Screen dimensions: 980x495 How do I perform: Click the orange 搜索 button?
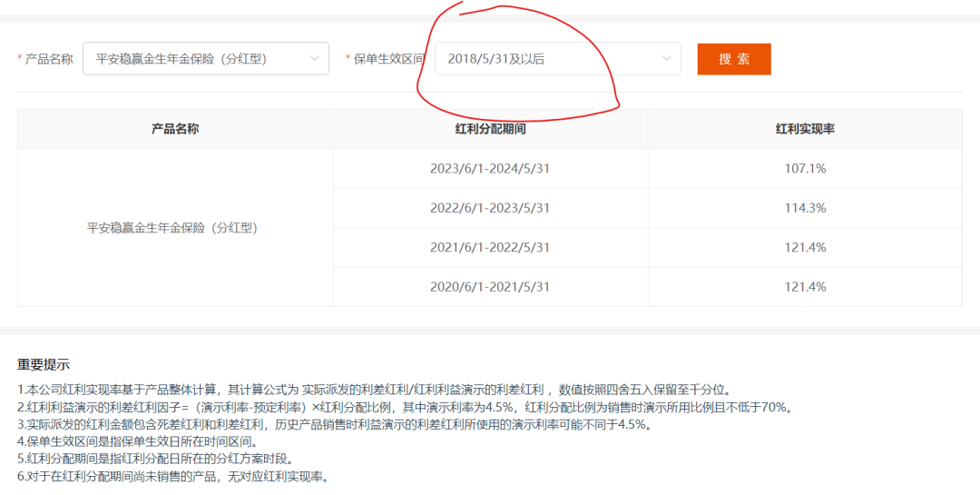(734, 59)
